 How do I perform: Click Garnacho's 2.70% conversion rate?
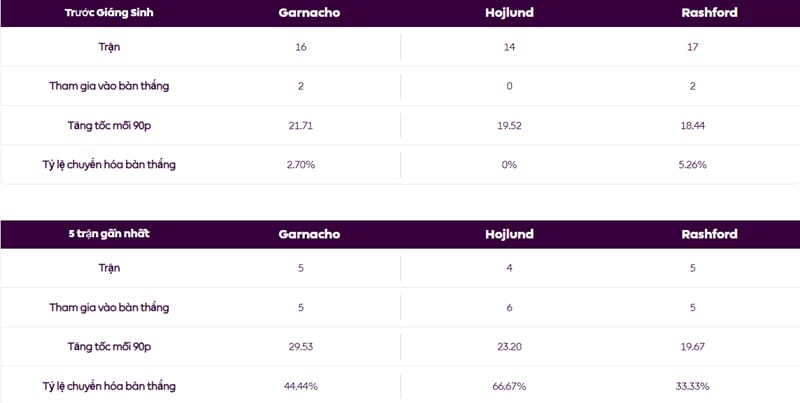pos(301,164)
